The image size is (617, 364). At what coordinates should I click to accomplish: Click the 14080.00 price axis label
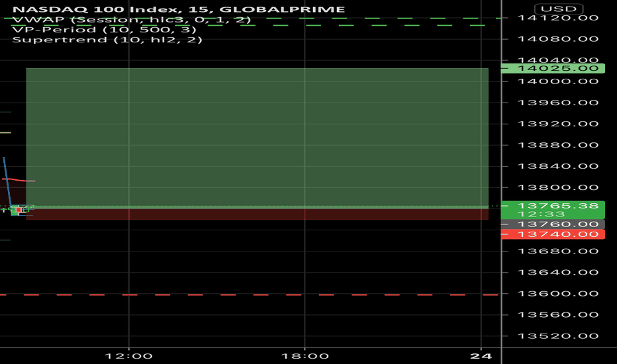tap(558, 39)
